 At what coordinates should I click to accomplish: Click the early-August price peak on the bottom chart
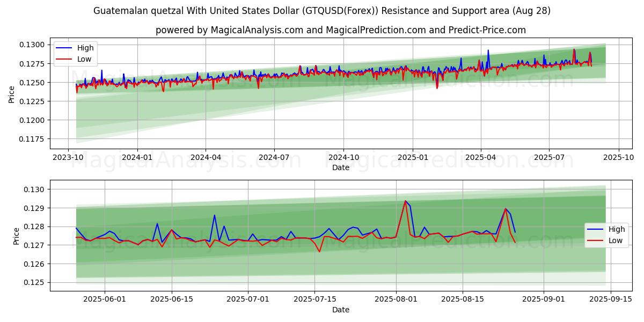coord(405,201)
